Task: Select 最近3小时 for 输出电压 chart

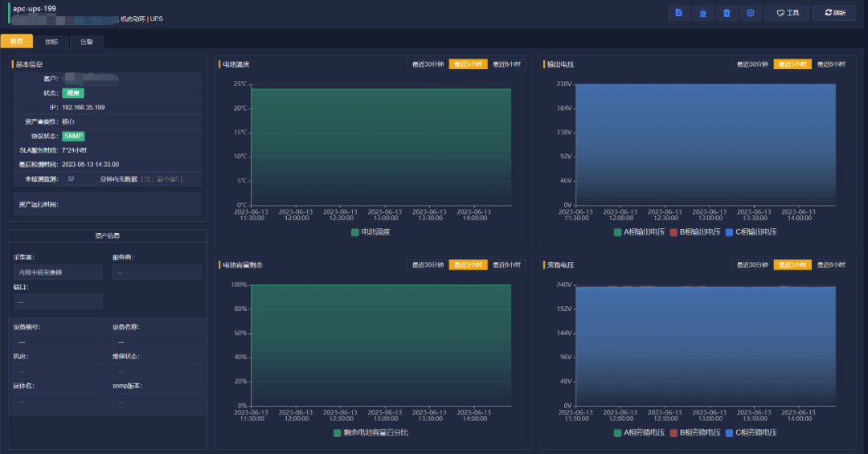Action: coord(792,64)
